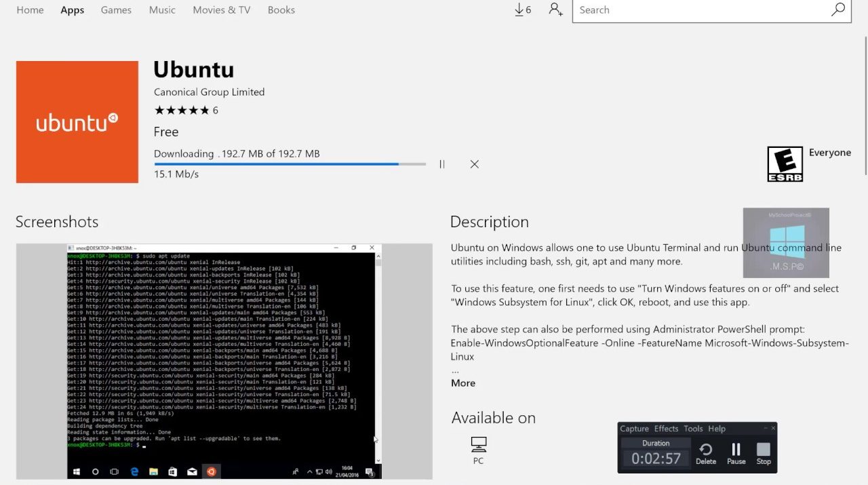Switch to the Games tab

pos(116,10)
